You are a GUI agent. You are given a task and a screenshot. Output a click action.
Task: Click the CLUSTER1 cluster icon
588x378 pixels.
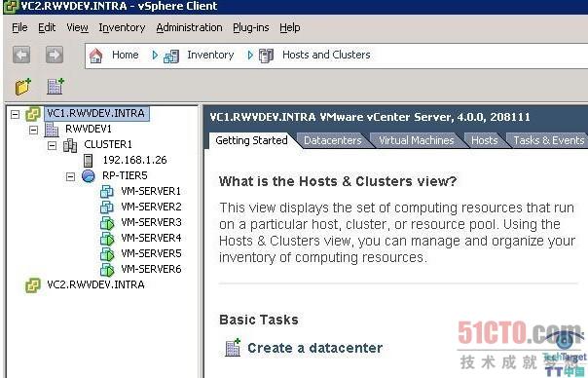pos(70,145)
